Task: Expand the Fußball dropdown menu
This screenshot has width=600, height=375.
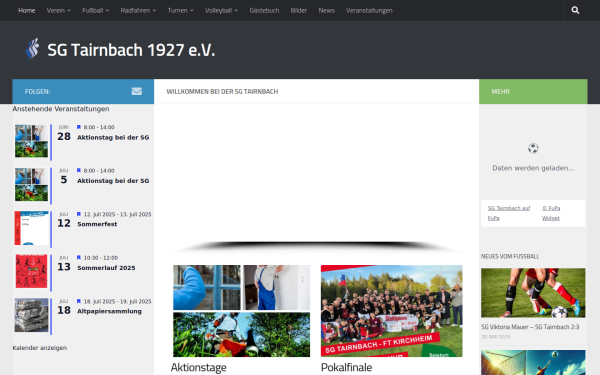Action: pos(96,10)
